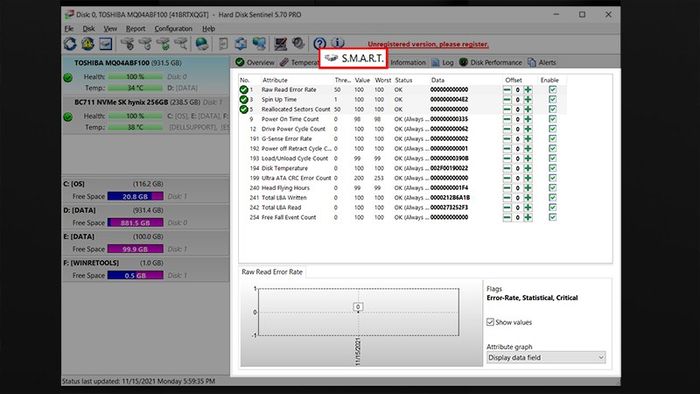Select the Reallocated Sectors Count row
700x394 pixels.
tap(402, 109)
